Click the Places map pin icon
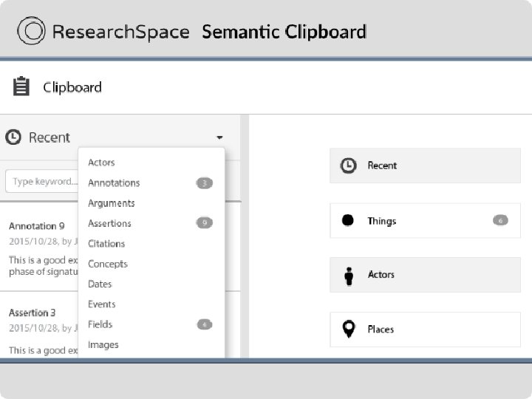The image size is (532, 399). point(349,330)
